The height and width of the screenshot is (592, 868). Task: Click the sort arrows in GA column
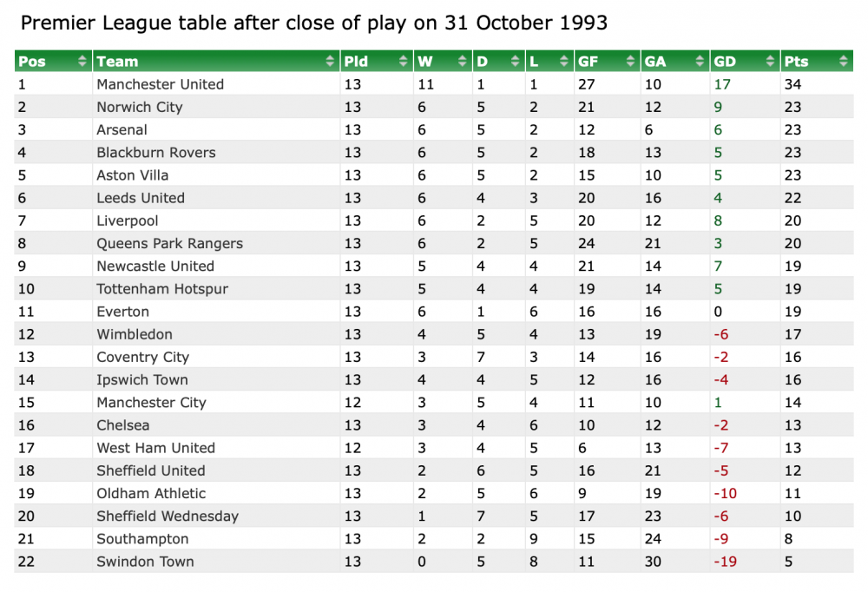[x=700, y=62]
